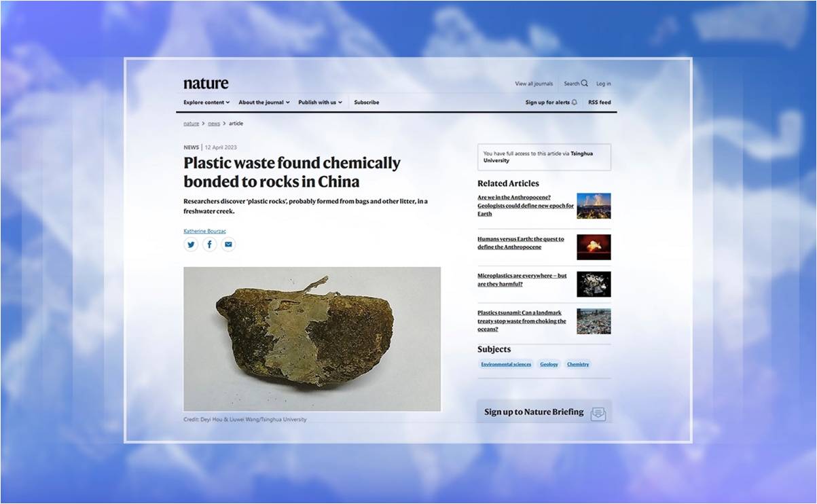
Task: Select the Environmental sciences subject tag
Action: pyautogui.click(x=506, y=364)
